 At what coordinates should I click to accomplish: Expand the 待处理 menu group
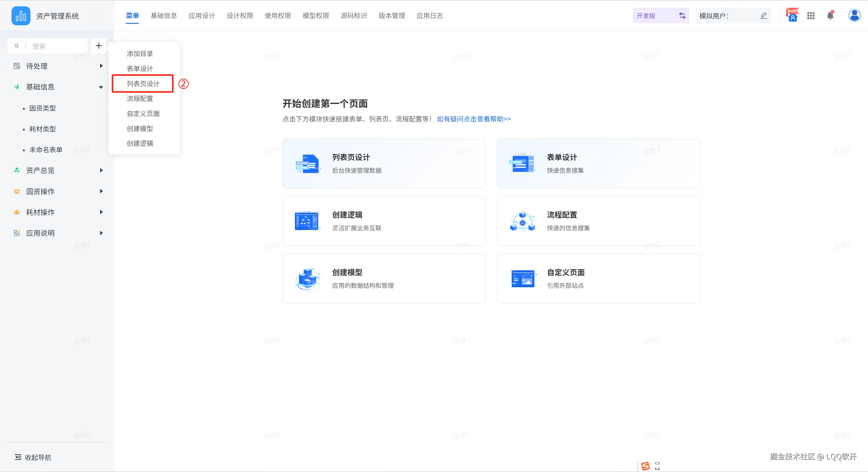point(101,66)
